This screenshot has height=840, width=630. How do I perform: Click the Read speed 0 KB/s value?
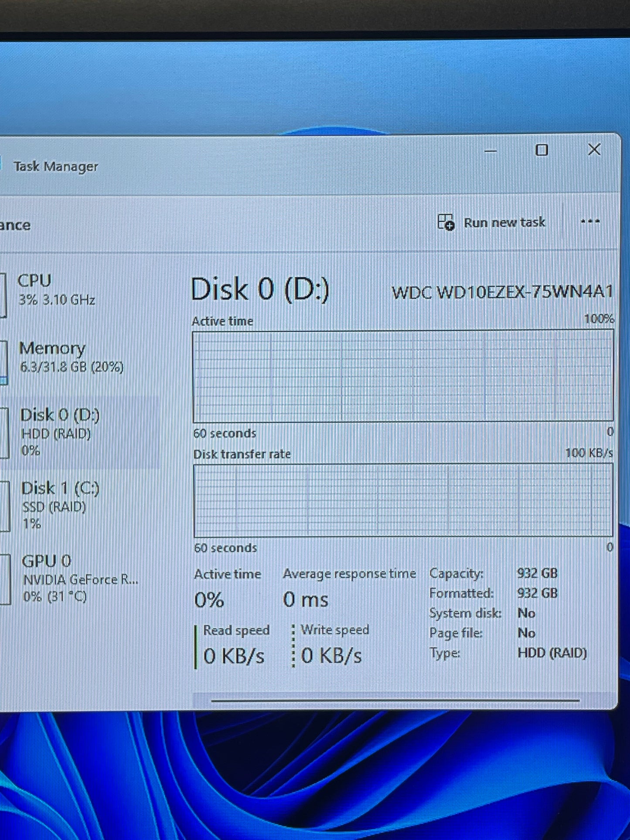[234, 656]
